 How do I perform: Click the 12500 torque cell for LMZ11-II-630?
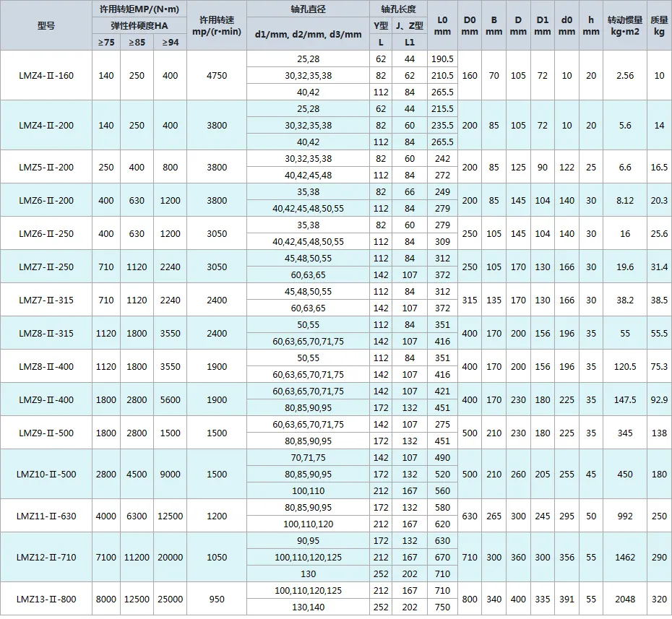click(x=170, y=516)
